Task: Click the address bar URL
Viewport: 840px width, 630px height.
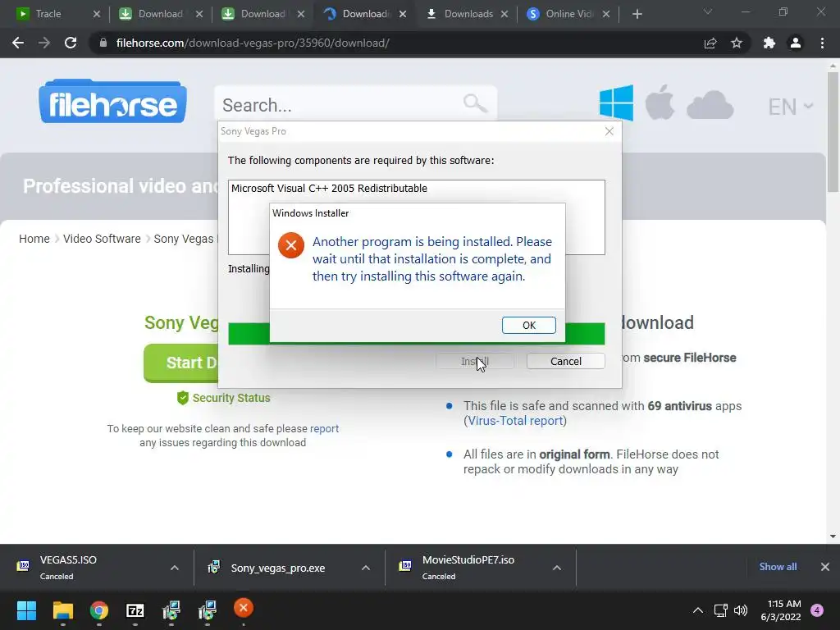Action: coord(253,43)
